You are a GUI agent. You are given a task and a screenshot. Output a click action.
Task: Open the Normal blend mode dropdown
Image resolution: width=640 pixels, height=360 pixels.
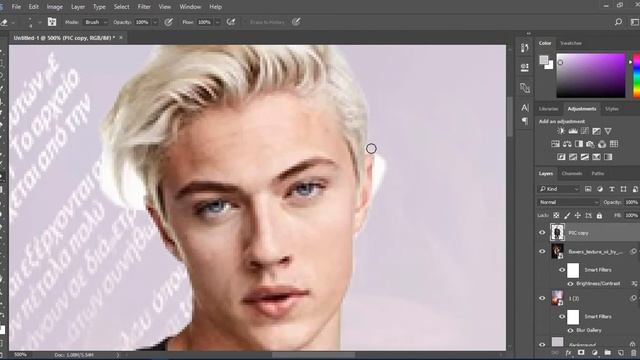[x=568, y=202]
